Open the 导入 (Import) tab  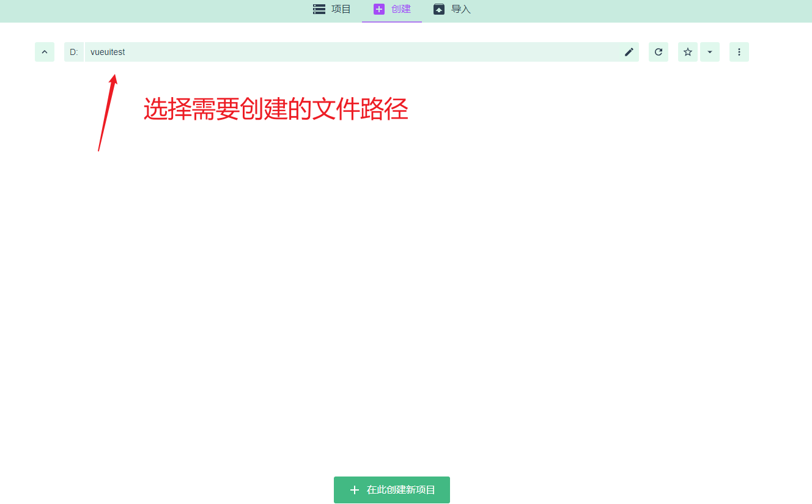(452, 9)
